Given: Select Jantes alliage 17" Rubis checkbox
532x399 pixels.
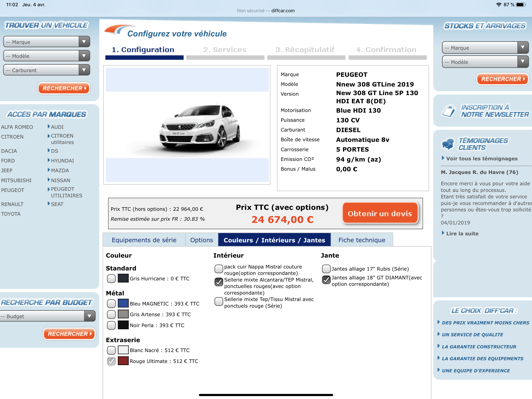Looking at the screenshot, I should coord(326,269).
